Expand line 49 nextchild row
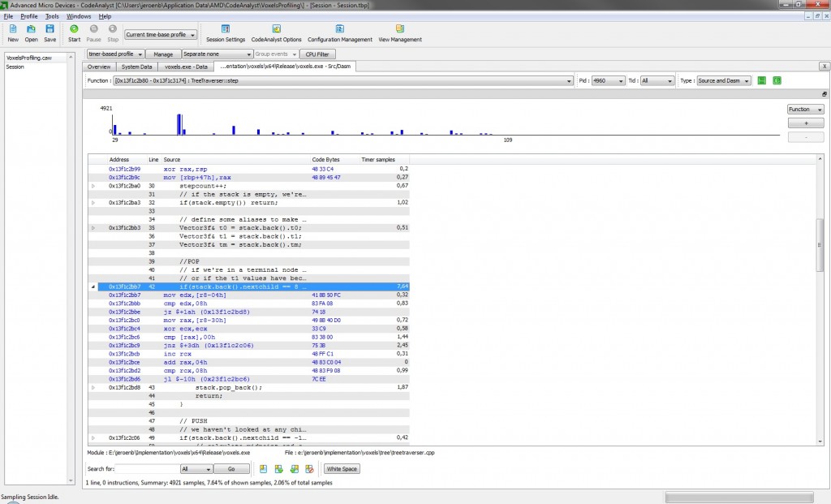Viewport: 831px width, 504px height. pyautogui.click(x=93, y=438)
